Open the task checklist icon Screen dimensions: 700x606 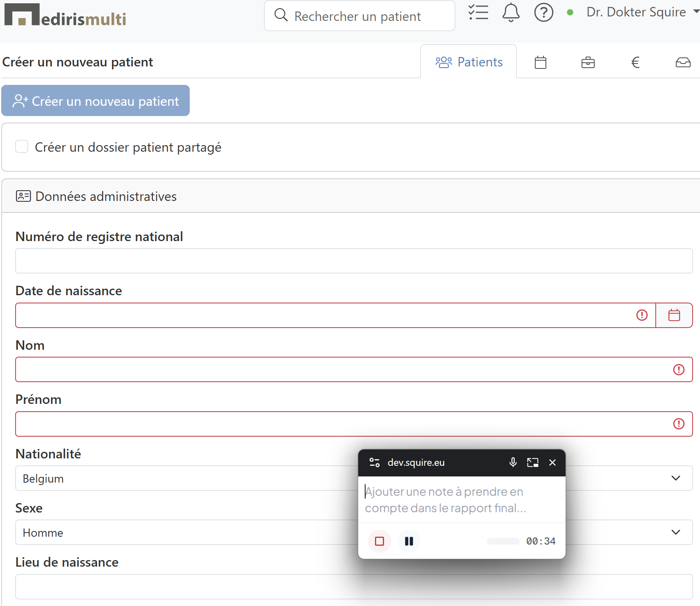point(478,13)
